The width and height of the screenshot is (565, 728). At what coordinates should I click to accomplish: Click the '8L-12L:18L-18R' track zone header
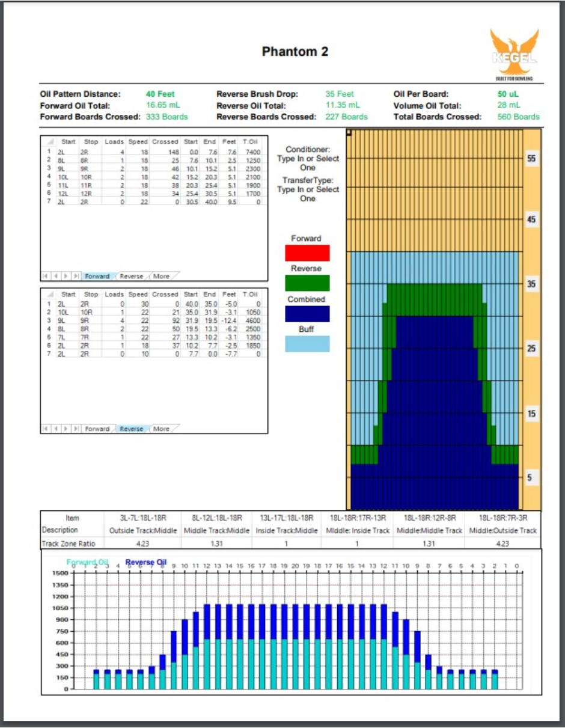216,518
